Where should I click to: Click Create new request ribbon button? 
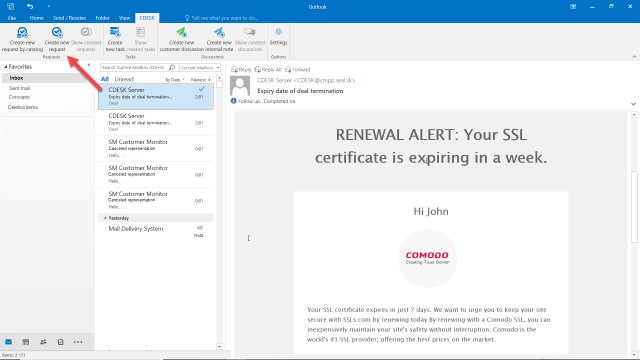click(57, 39)
